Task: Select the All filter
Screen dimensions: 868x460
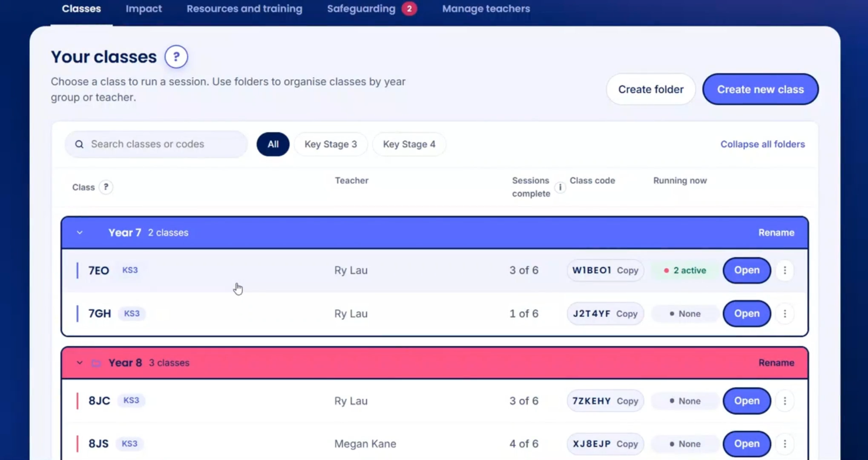Action: coord(273,144)
